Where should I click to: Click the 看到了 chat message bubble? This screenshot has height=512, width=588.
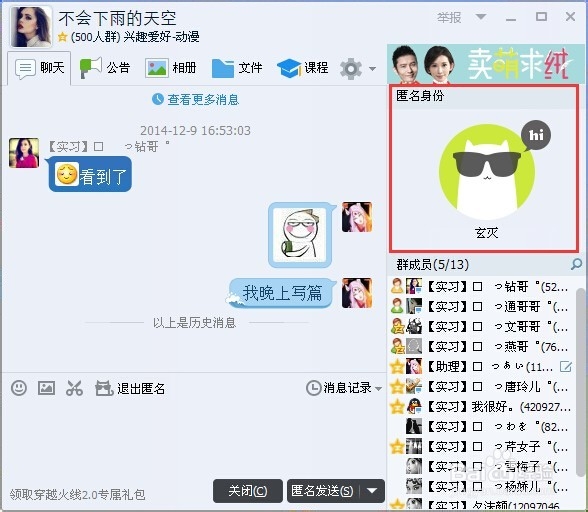coord(90,175)
